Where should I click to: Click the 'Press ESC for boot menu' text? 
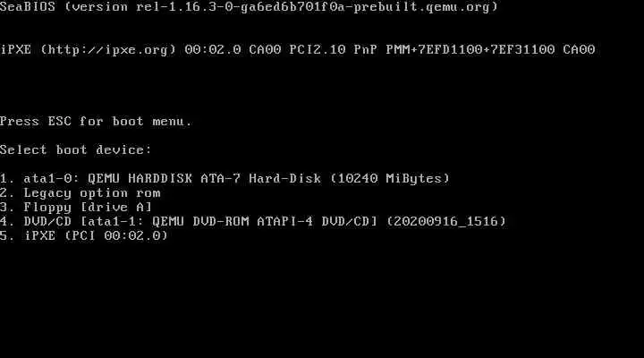tap(96, 122)
